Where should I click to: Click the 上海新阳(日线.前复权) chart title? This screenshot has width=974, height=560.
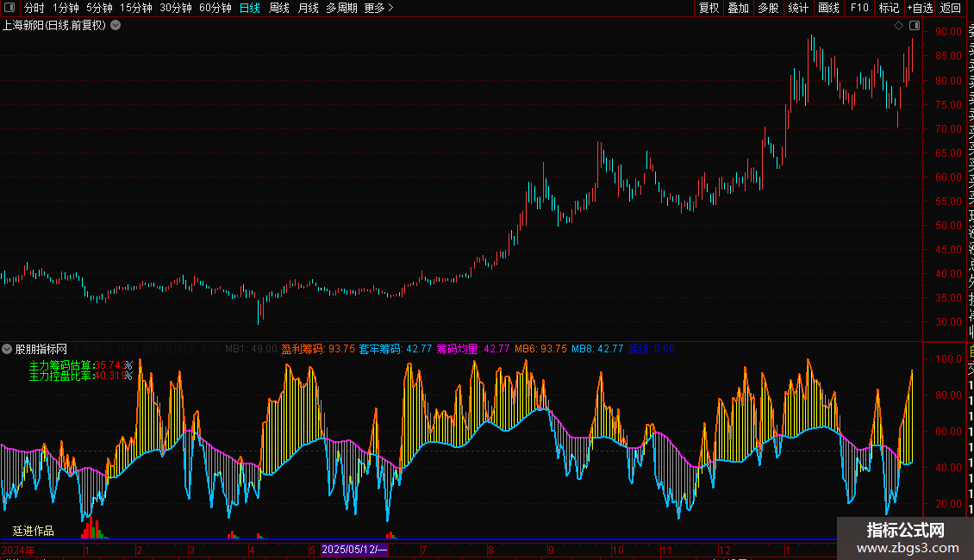click(54, 26)
